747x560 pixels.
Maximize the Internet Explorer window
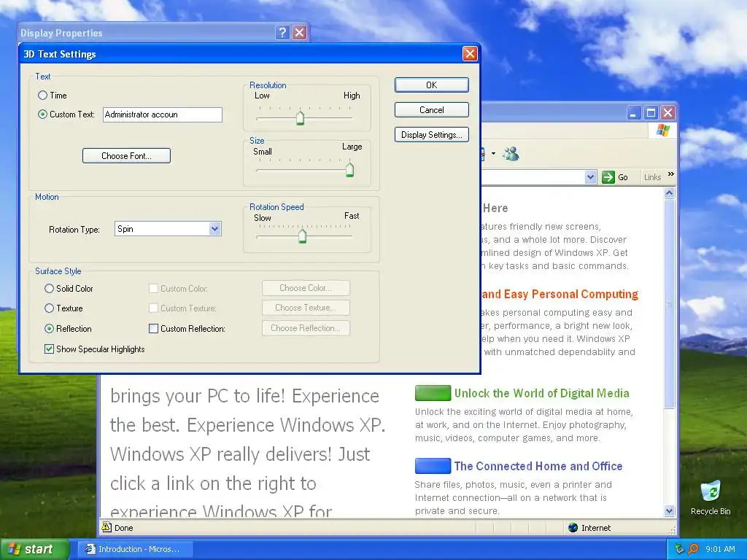point(651,113)
